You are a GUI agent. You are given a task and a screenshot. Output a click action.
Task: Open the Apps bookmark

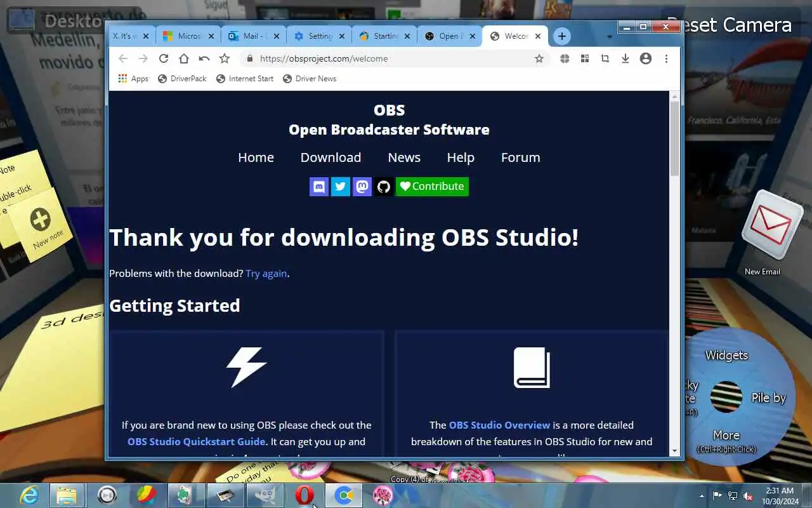(x=133, y=79)
